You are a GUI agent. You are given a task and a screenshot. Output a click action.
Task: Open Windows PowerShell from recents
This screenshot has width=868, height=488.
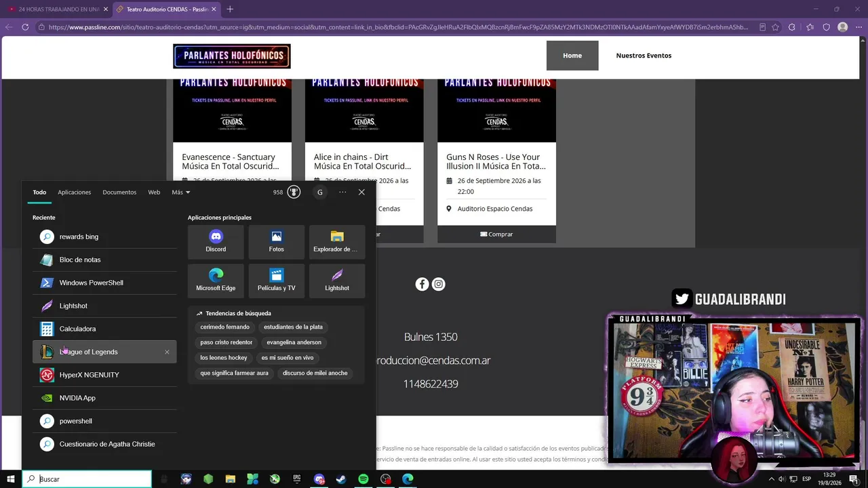[104, 283]
